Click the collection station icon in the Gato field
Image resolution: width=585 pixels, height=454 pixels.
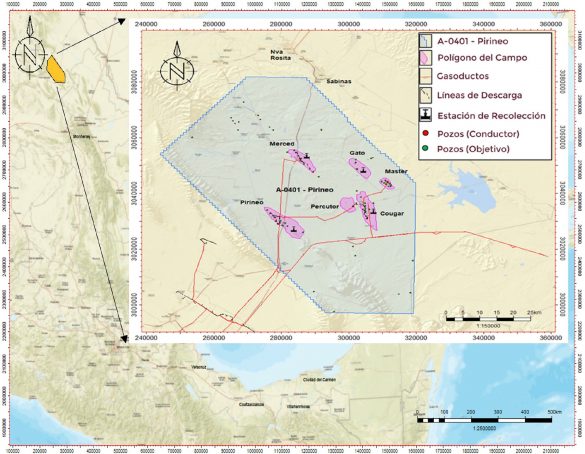click(363, 170)
